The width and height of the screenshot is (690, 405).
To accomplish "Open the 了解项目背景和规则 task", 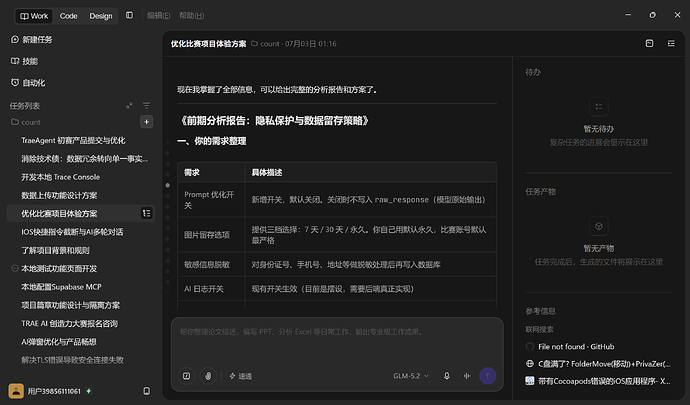I will click(x=55, y=250).
